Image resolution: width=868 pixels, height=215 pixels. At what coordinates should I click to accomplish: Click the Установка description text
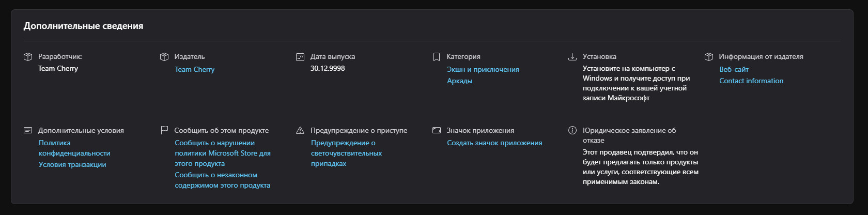pyautogui.click(x=636, y=83)
